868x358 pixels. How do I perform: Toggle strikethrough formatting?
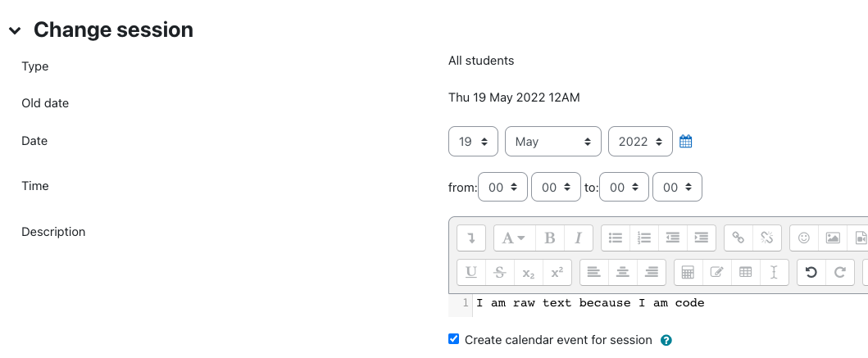500,272
